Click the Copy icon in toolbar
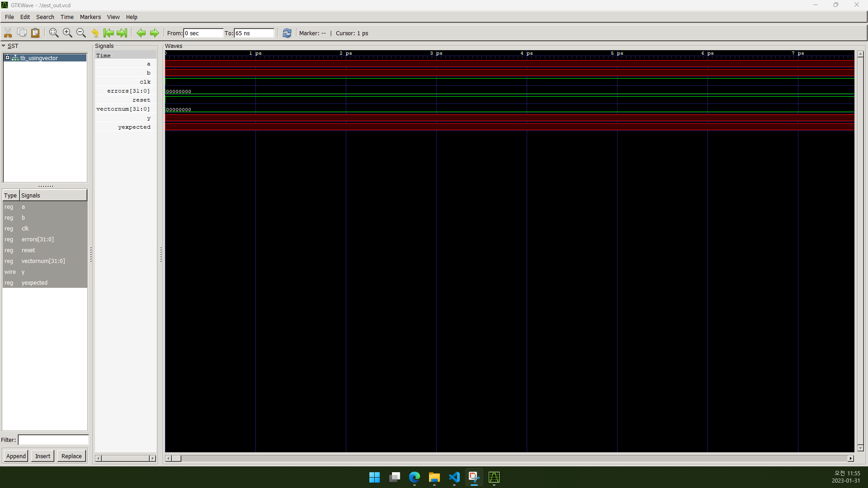The width and height of the screenshot is (868, 488). pyautogui.click(x=22, y=33)
